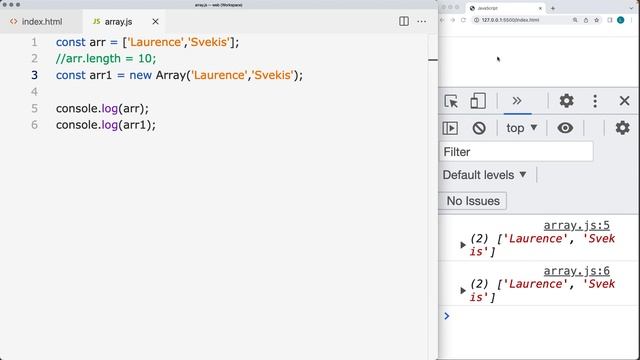Open the editor more actions ellipsis
Image resolution: width=640 pixels, height=360 pixels.
click(422, 21)
